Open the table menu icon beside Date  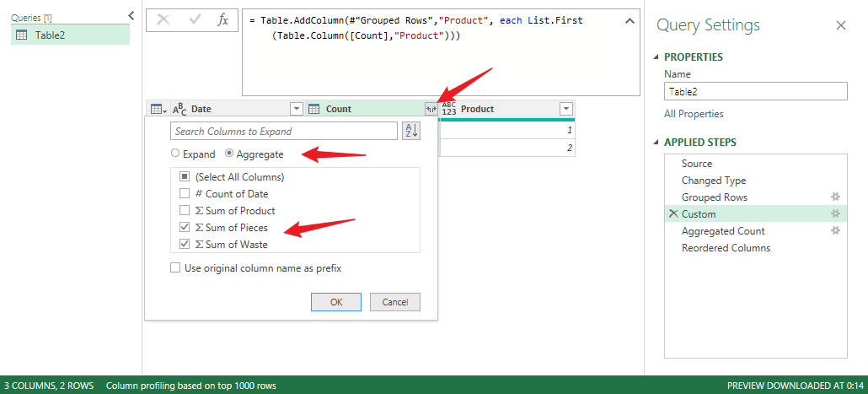[158, 109]
